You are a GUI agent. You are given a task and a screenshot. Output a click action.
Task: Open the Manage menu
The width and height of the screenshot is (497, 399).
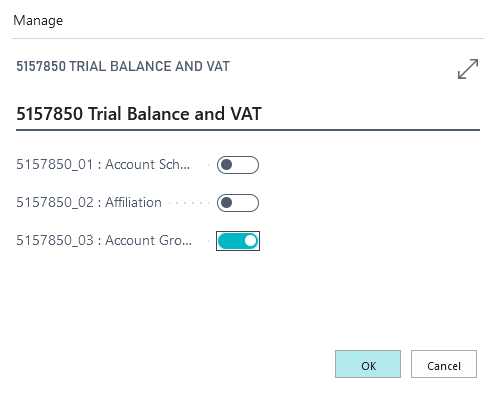click(x=38, y=21)
